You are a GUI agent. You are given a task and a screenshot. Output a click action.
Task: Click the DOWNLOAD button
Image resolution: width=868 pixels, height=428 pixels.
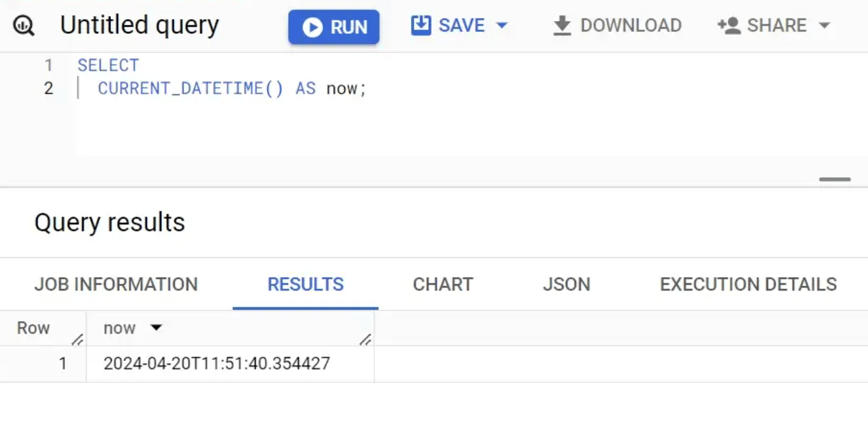(617, 25)
